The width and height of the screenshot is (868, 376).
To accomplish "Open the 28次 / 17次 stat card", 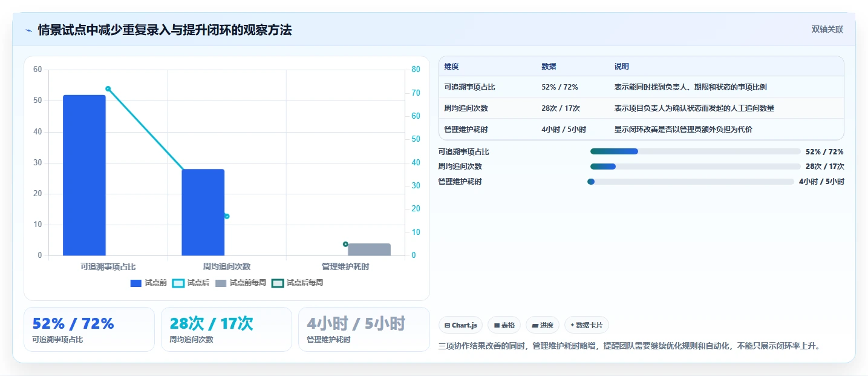I will [x=226, y=329].
